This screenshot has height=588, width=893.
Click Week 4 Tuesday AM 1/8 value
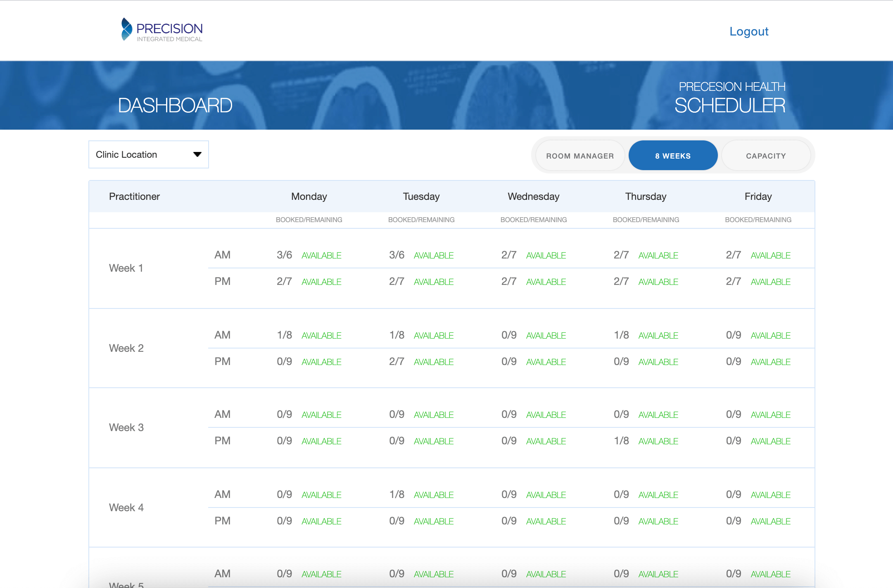[397, 494]
